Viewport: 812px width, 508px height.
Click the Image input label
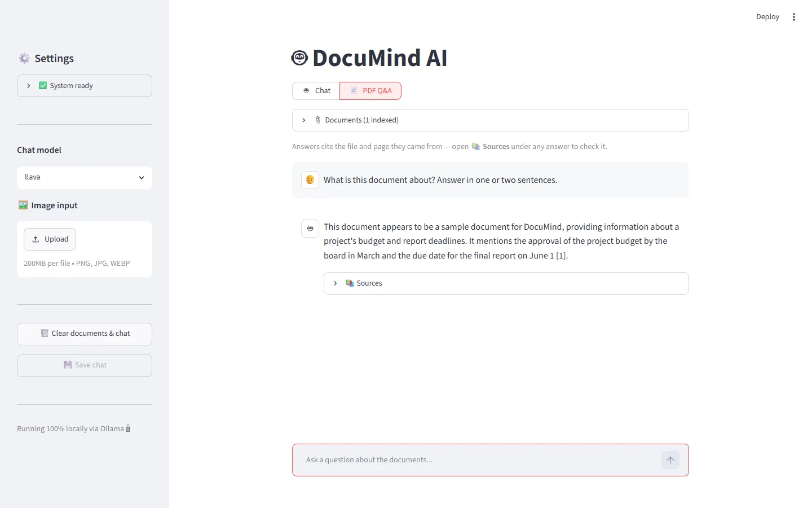pos(54,205)
